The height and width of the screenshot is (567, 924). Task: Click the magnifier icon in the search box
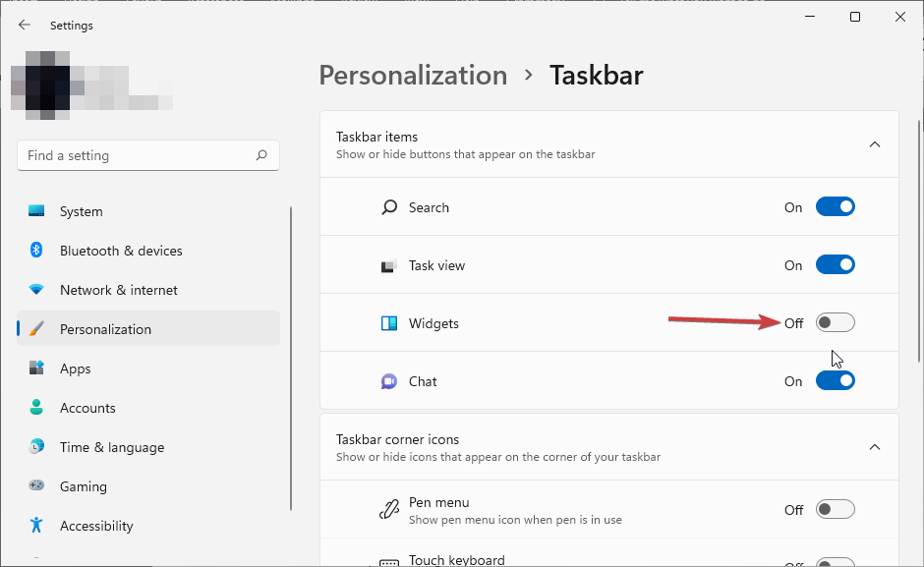tap(261, 155)
